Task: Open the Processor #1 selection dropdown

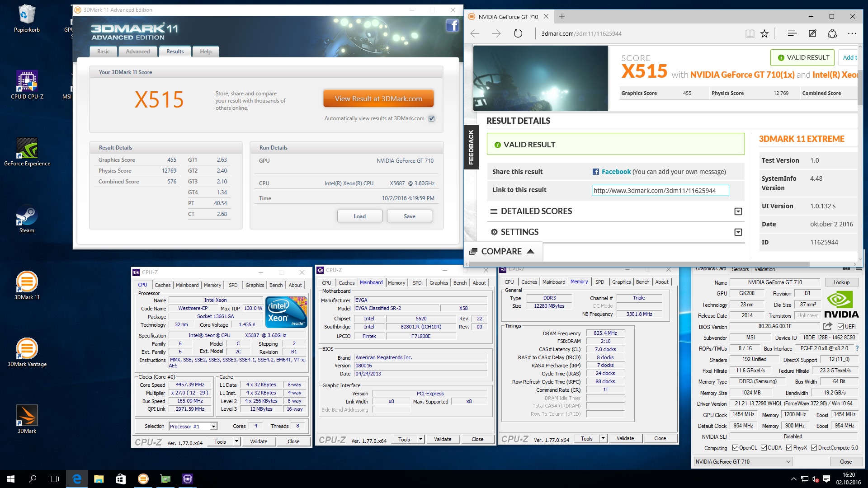Action: click(213, 426)
